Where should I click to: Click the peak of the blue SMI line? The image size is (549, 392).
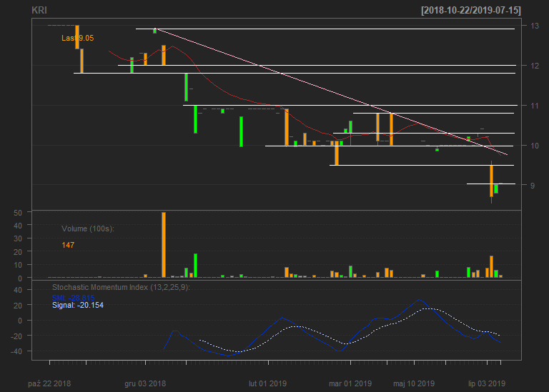tap(419, 300)
